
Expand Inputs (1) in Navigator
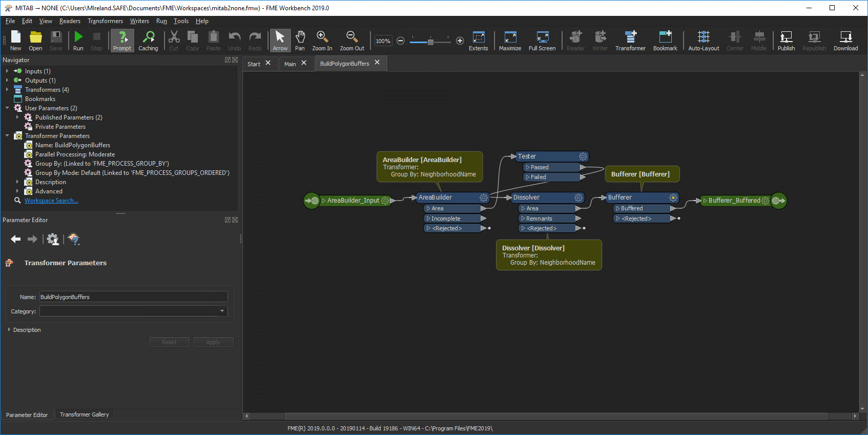7,71
